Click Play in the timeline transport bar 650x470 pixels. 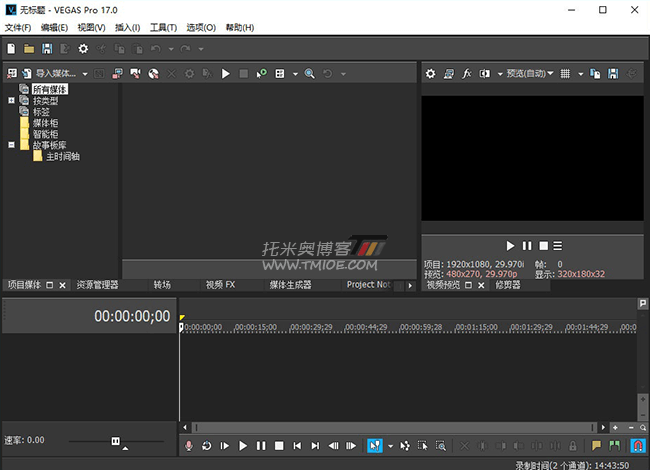[x=243, y=446]
